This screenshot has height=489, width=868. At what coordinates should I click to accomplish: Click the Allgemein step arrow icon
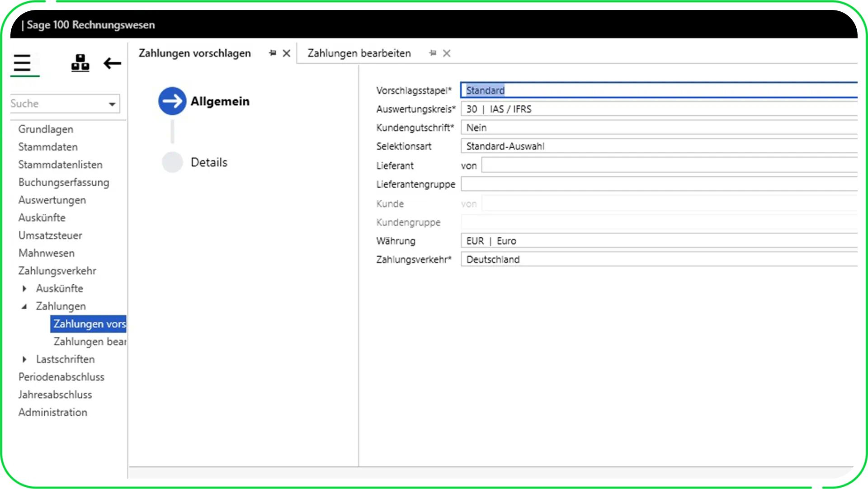172,101
